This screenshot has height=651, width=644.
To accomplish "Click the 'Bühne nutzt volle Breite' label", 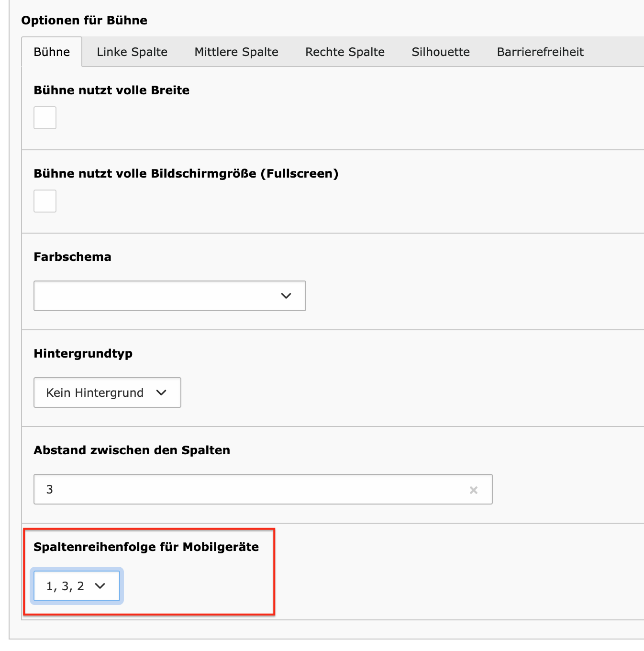I will tap(111, 90).
